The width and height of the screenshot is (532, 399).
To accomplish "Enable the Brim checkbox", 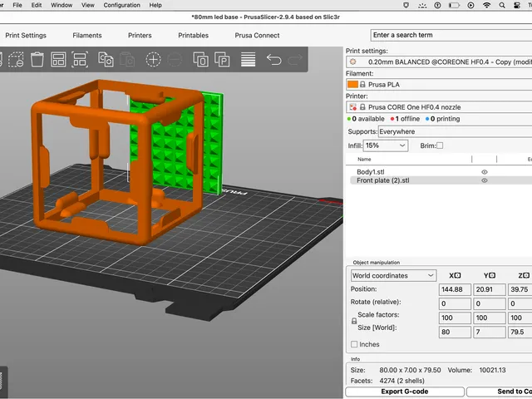I will click(440, 145).
